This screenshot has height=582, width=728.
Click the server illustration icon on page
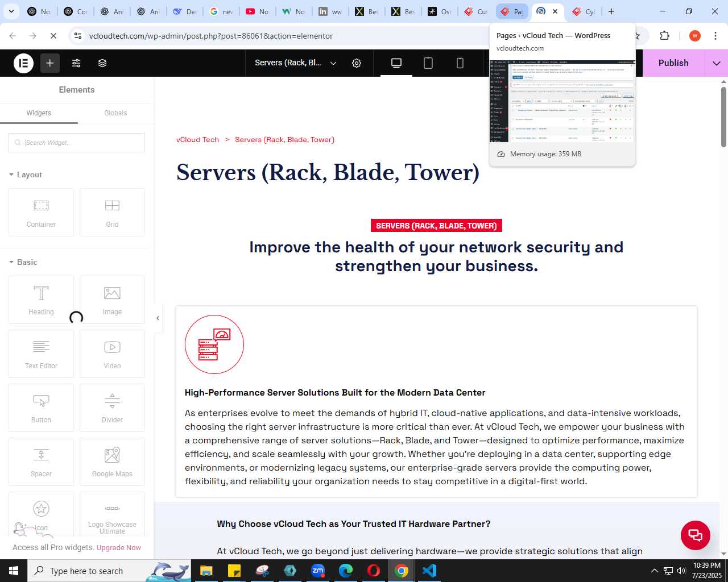pos(214,344)
